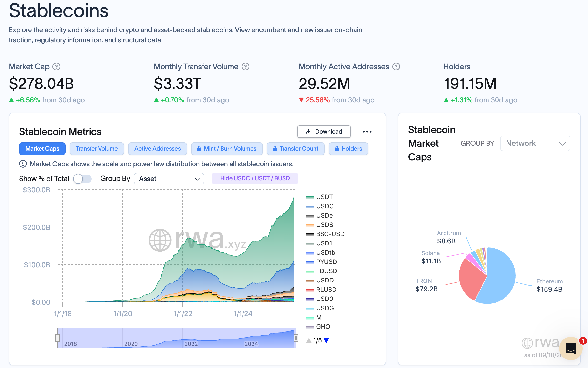Screen dimensions: 588x368
Task: Click the Download button
Action: pyautogui.click(x=324, y=132)
